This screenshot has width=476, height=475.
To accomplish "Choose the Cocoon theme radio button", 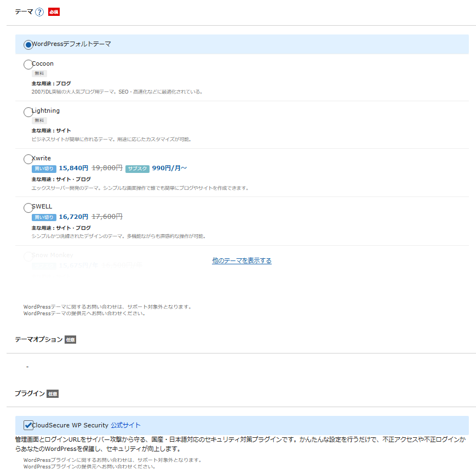I will pyautogui.click(x=28, y=65).
